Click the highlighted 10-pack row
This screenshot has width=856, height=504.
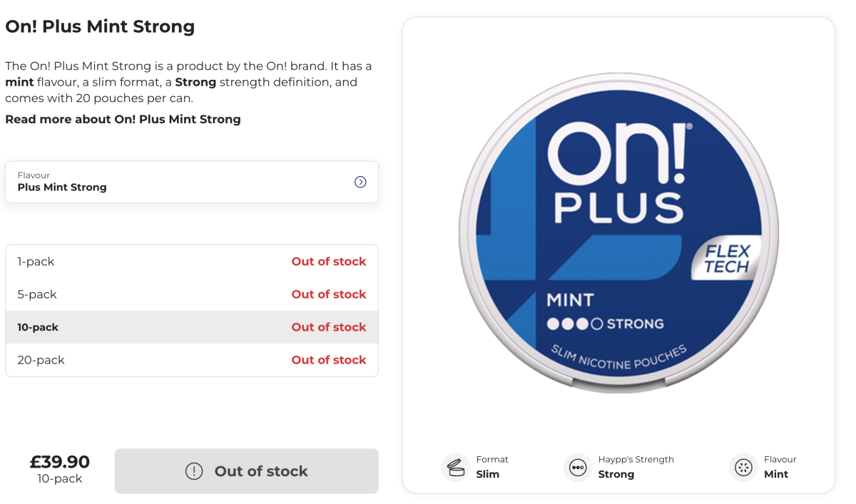192,327
